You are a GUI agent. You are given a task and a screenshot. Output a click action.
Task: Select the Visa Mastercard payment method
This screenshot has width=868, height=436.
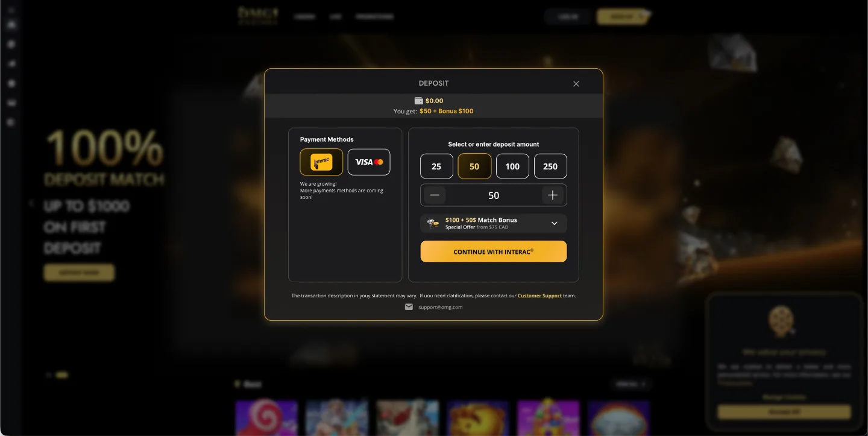(x=369, y=162)
